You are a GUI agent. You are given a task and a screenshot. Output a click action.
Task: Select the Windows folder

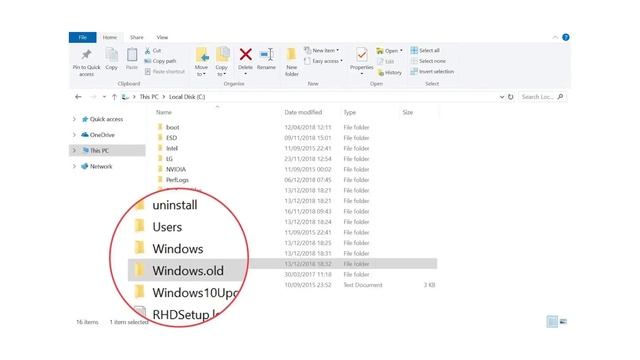coord(178,249)
